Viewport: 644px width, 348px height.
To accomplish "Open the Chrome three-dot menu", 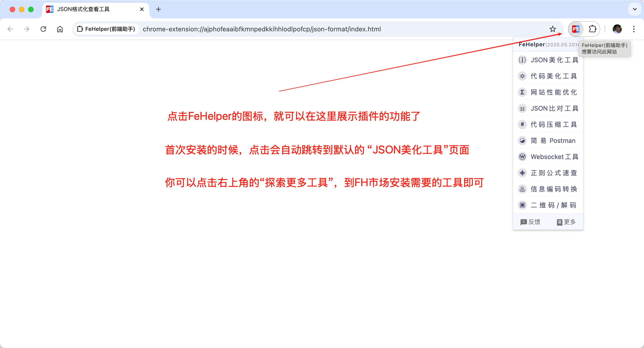I will tap(633, 29).
